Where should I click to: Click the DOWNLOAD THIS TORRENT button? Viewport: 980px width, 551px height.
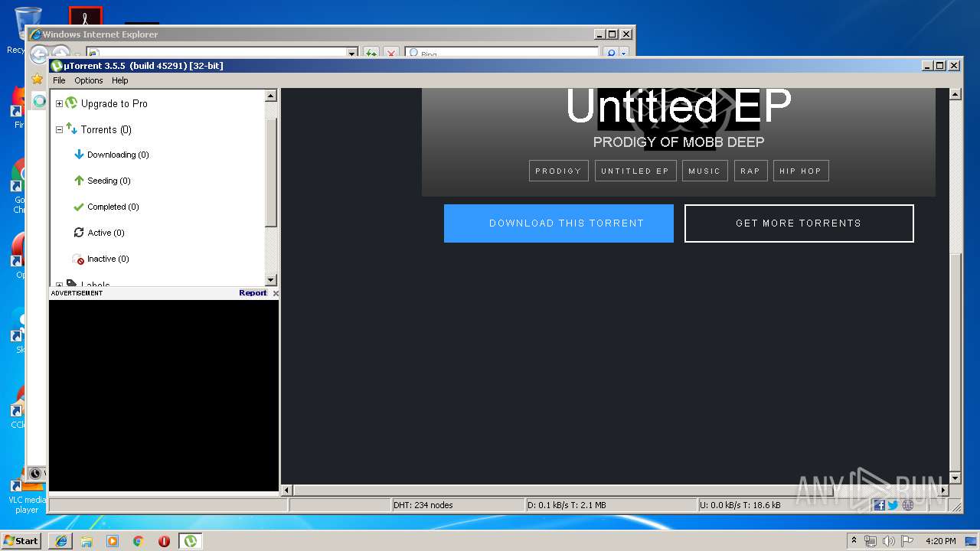pyautogui.click(x=559, y=223)
